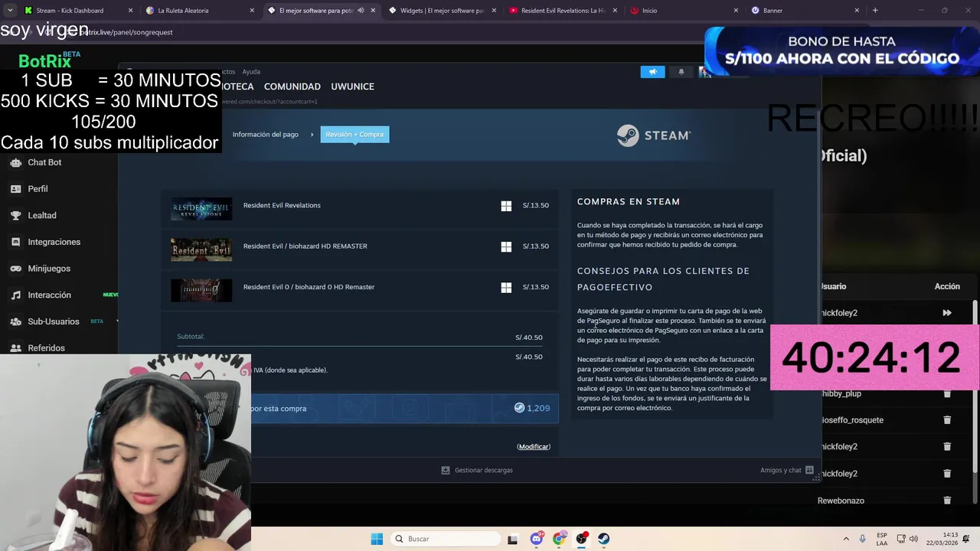Delete the shibby_plup song request
Viewport: 980px width, 551px height.
(x=947, y=393)
